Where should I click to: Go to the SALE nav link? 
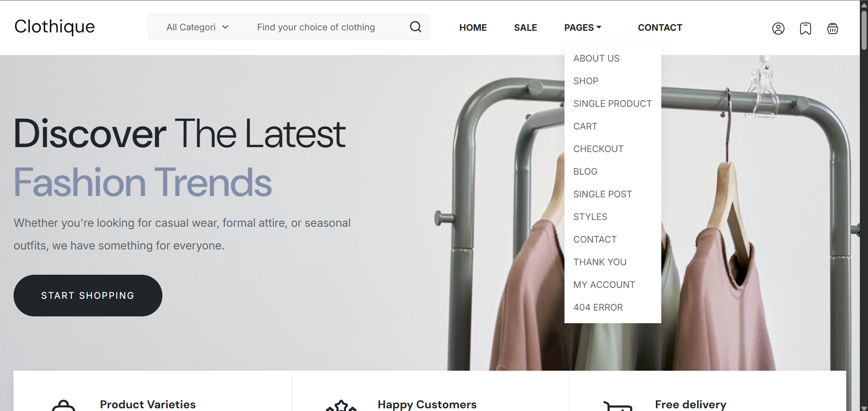[x=525, y=28]
